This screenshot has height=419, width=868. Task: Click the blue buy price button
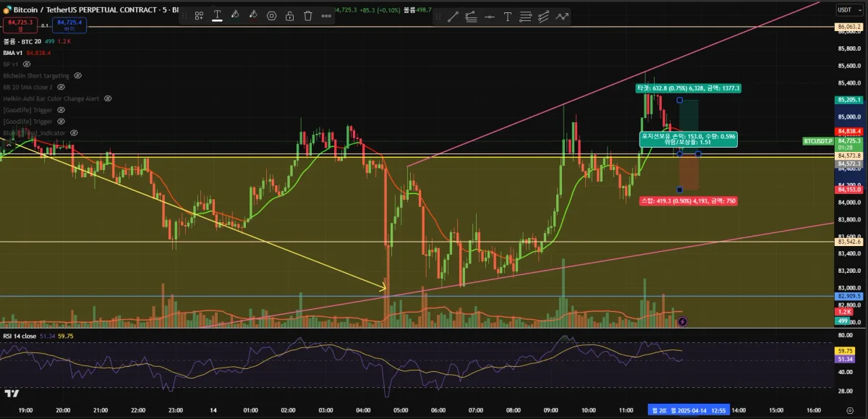(x=72, y=25)
